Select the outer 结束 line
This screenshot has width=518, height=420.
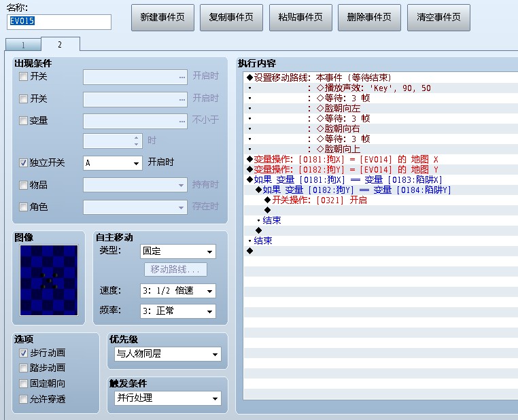point(381,241)
